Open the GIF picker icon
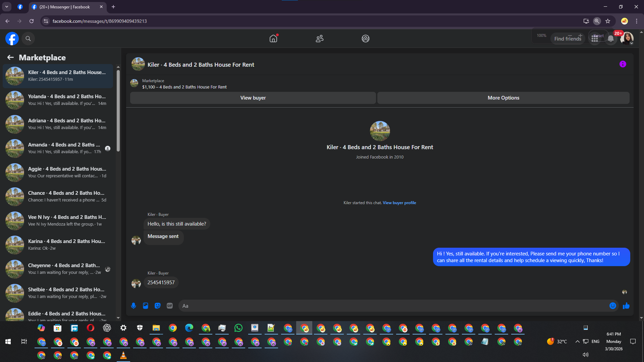 (170, 306)
